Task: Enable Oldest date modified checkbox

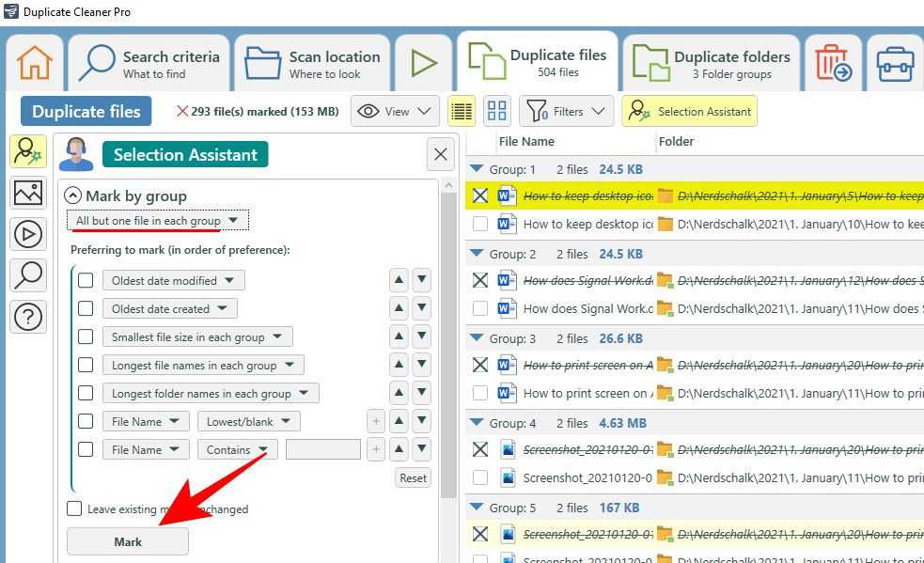Action: pos(86,280)
